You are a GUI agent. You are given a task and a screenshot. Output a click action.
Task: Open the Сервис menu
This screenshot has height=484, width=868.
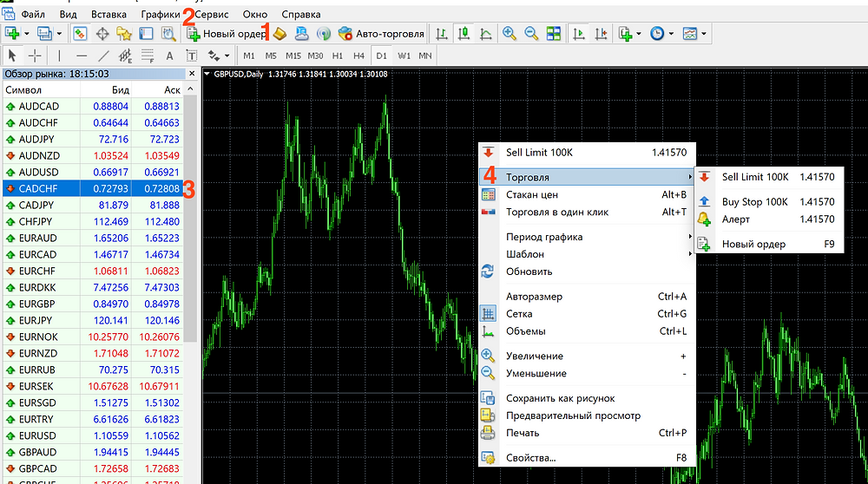[212, 15]
